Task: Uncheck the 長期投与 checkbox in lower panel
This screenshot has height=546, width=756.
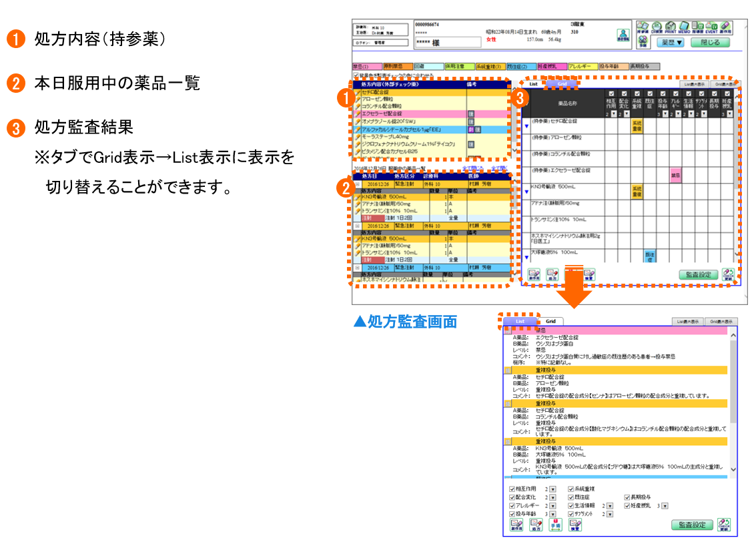Action: [x=627, y=497]
